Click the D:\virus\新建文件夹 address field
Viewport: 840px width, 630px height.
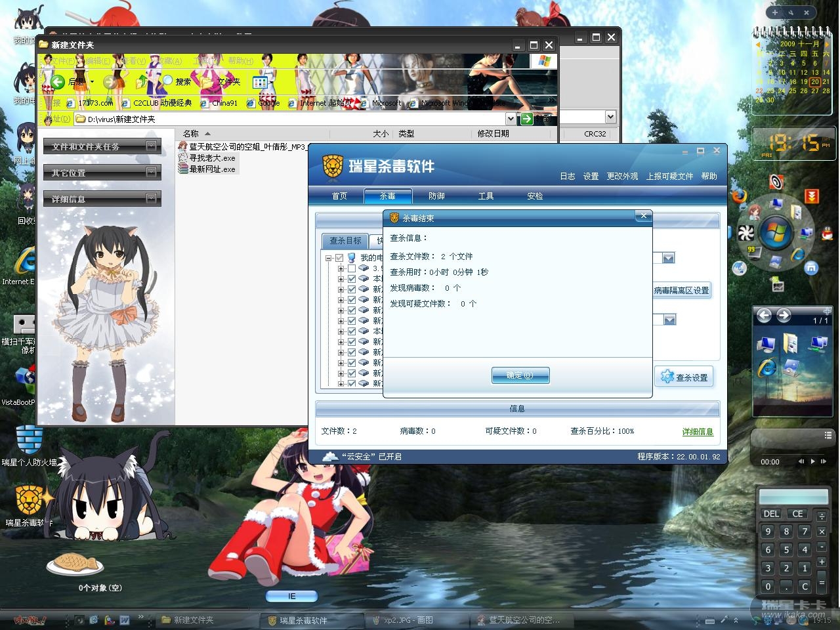coord(289,119)
